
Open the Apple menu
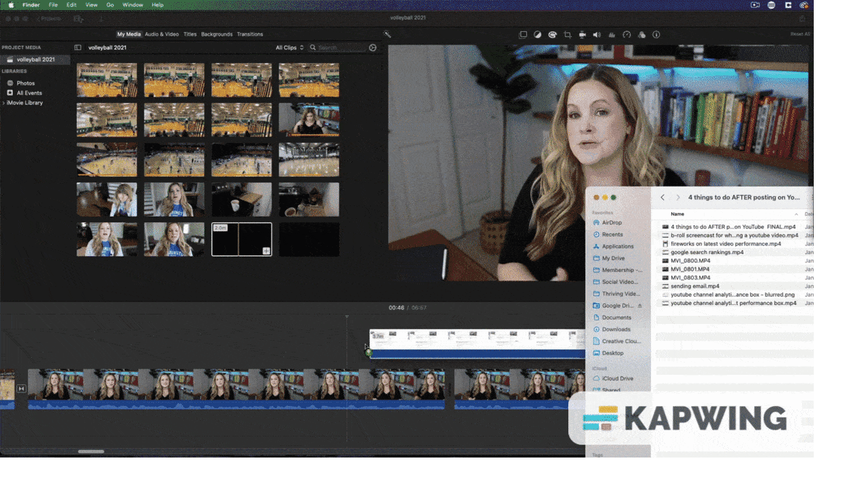click(11, 5)
